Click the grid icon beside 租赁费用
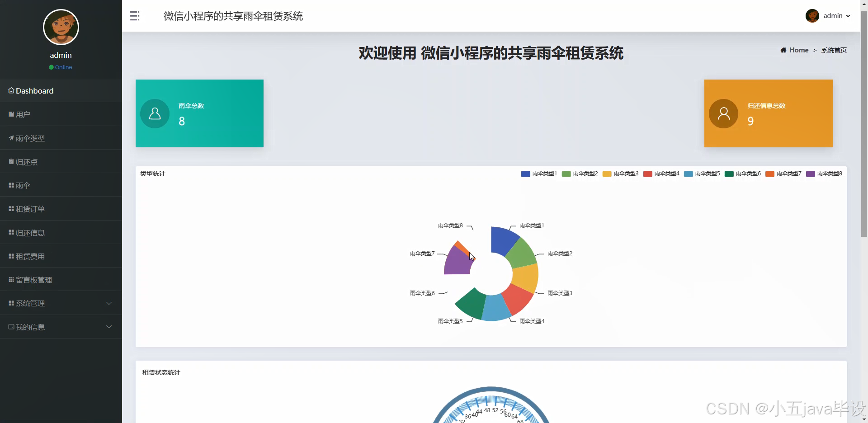The height and width of the screenshot is (423, 868). tap(11, 256)
